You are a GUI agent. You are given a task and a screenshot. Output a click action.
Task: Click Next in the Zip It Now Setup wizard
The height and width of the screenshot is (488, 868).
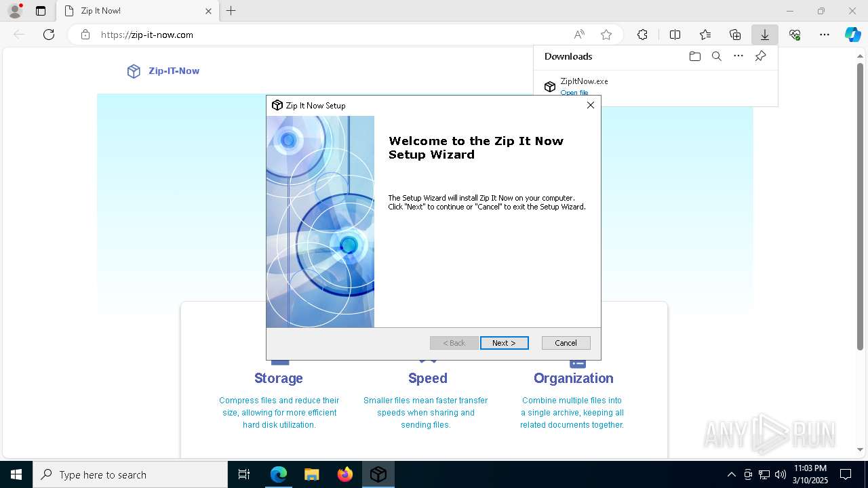click(504, 343)
